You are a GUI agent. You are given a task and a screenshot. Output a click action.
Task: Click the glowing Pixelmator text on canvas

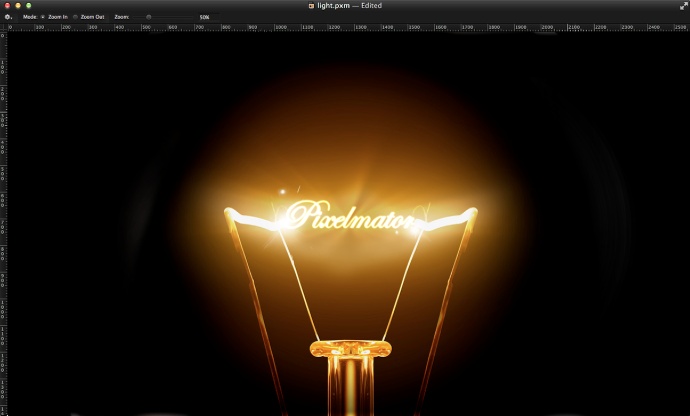click(350, 216)
